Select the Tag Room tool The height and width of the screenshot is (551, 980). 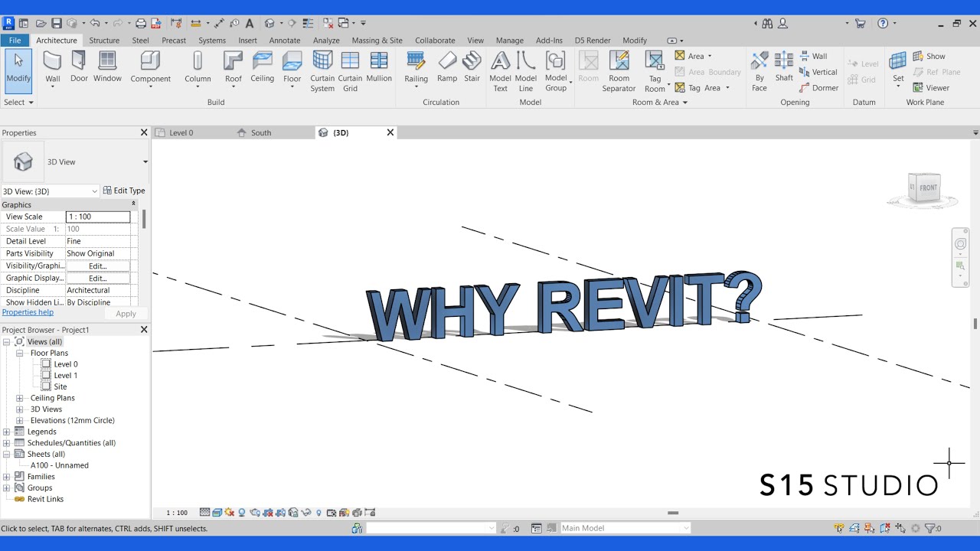(655, 71)
